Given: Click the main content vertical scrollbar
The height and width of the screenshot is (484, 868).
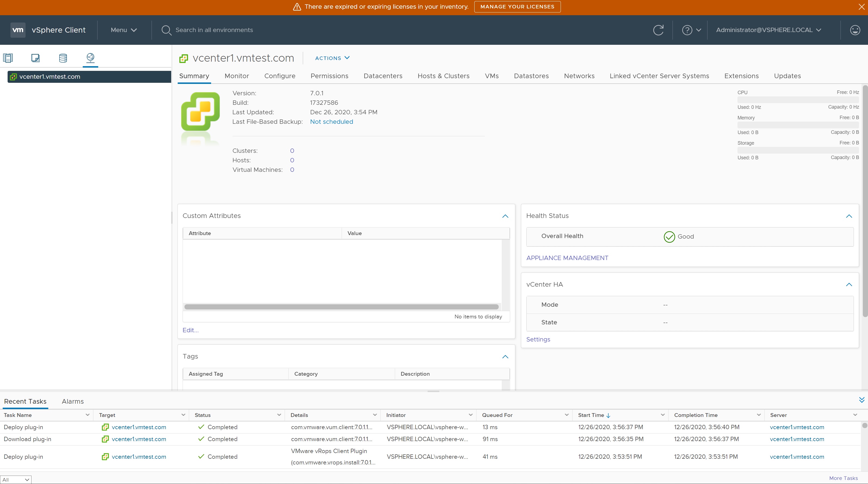Looking at the screenshot, I should (x=865, y=201).
